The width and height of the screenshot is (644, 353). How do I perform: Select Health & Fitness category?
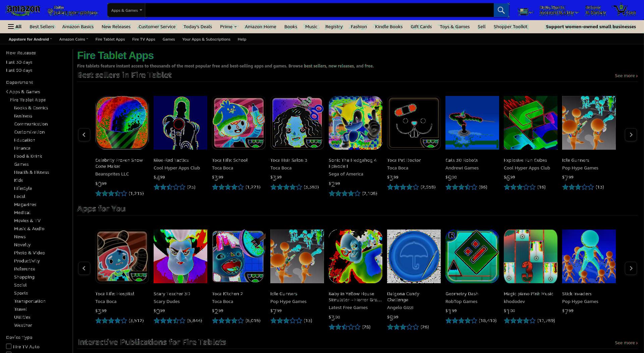pos(32,172)
